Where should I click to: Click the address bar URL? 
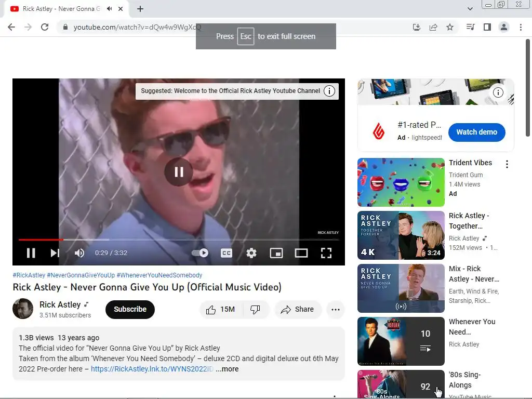pos(137,27)
